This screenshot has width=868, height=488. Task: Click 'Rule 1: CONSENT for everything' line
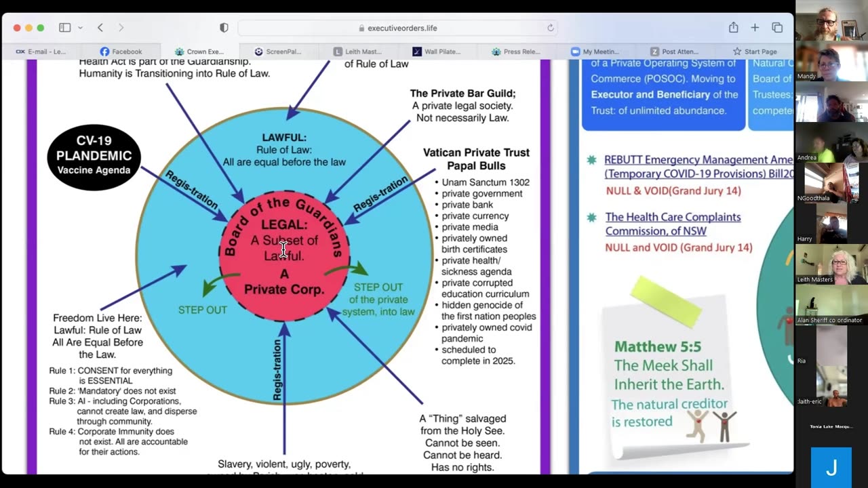click(111, 371)
